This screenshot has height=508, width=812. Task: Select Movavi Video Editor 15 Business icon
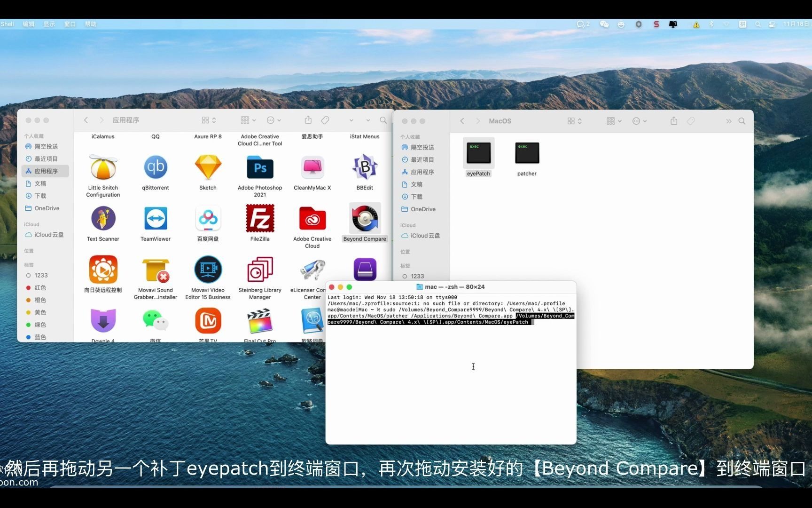coord(208,270)
